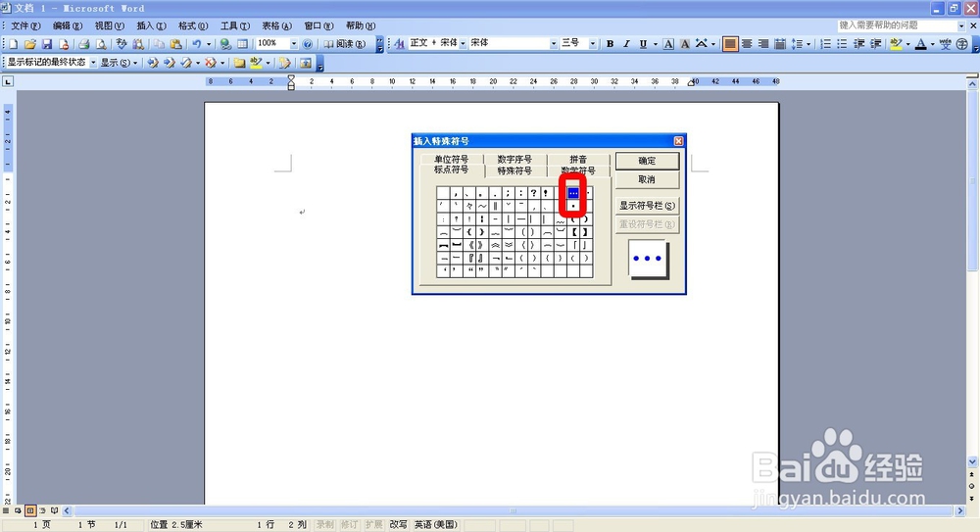Image resolution: width=980 pixels, height=532 pixels.
Task: Apply the font color red A
Action: [920, 44]
